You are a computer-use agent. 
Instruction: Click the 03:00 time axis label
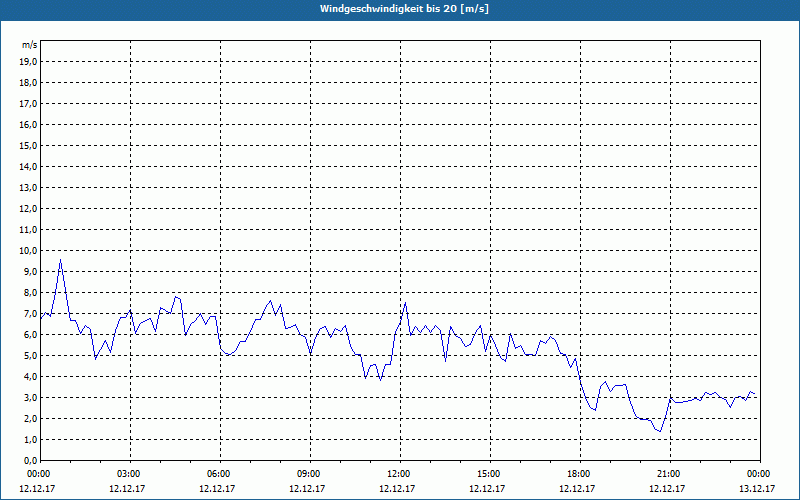pos(130,474)
